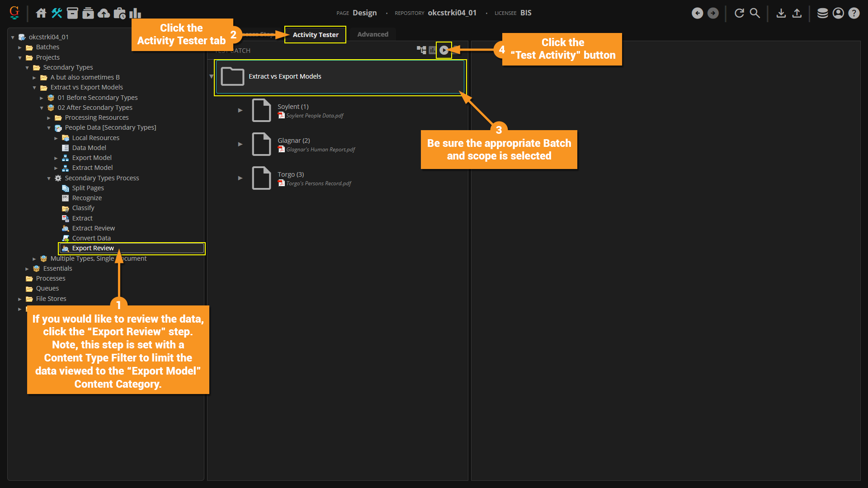Click the search magnifier icon
This screenshot has width=868, height=488.
755,13
